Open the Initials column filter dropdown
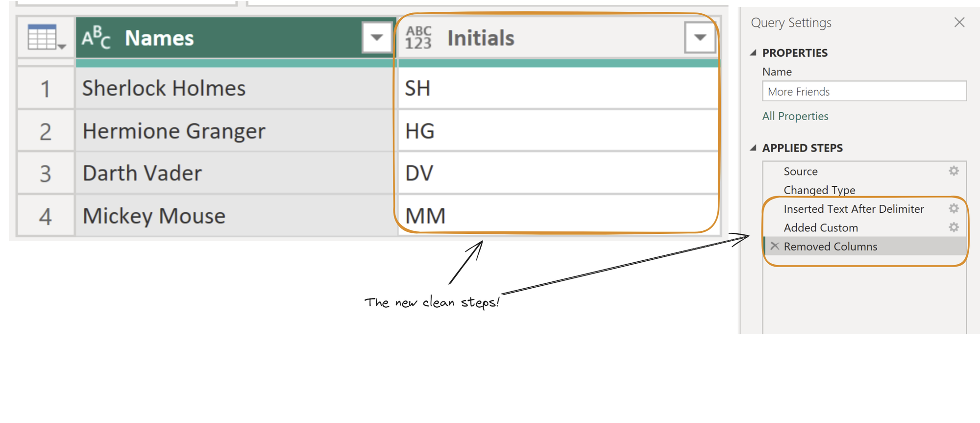 click(x=700, y=37)
